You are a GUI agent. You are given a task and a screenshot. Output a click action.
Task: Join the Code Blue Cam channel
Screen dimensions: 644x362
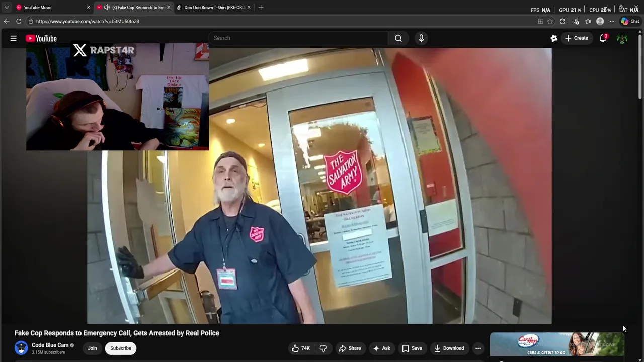coord(92,348)
